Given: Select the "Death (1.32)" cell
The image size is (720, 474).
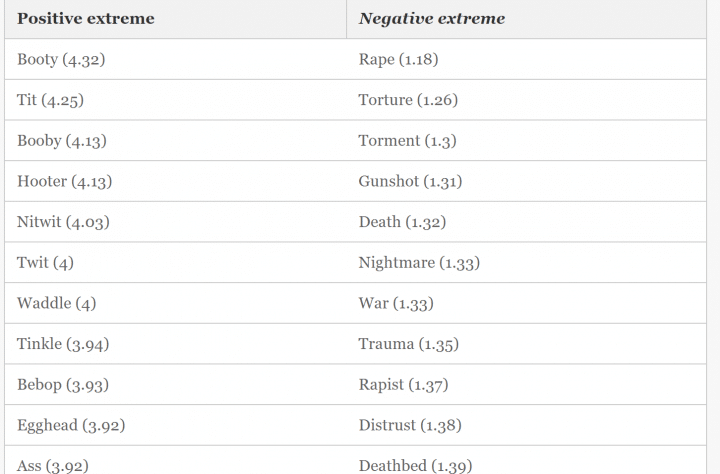Looking at the screenshot, I should coord(402,222).
